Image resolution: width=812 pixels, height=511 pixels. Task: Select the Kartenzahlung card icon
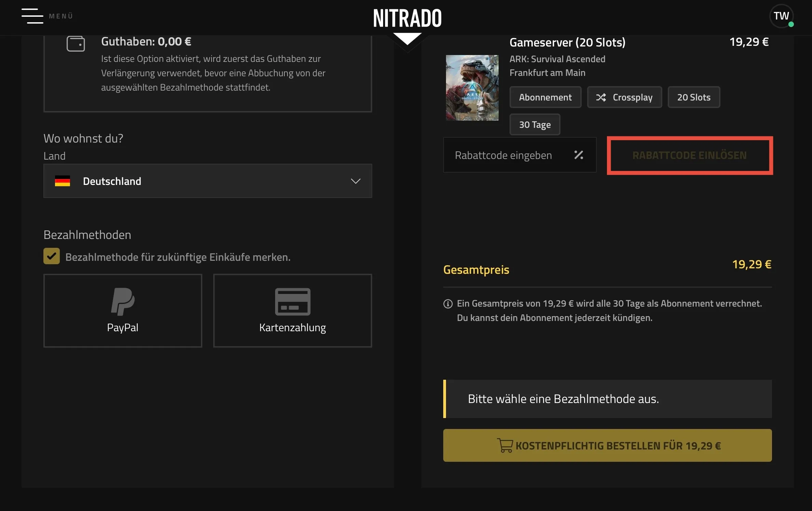292,302
